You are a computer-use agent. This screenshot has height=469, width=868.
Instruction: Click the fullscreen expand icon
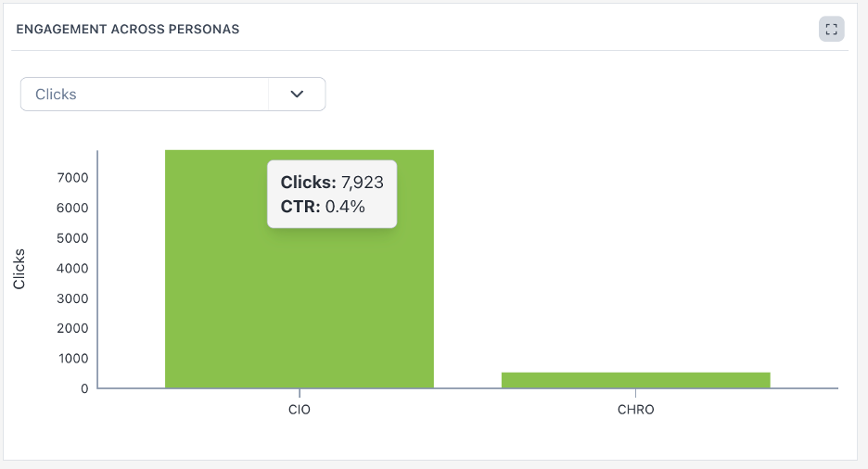(831, 30)
